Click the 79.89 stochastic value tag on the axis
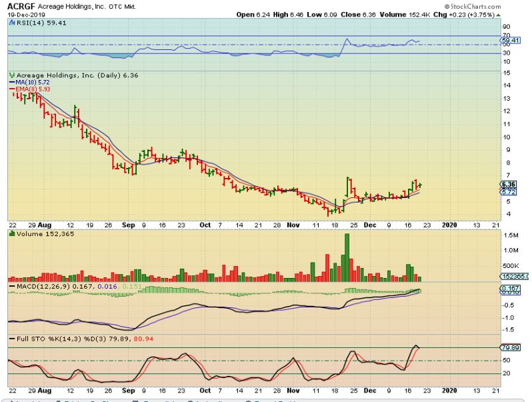This screenshot has height=402, width=532. pyautogui.click(x=510, y=348)
